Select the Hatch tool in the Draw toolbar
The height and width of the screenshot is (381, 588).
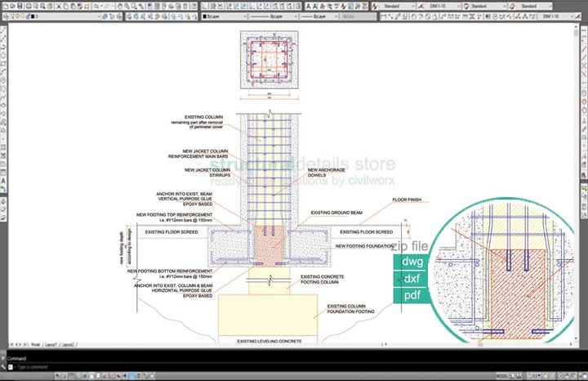3,147
